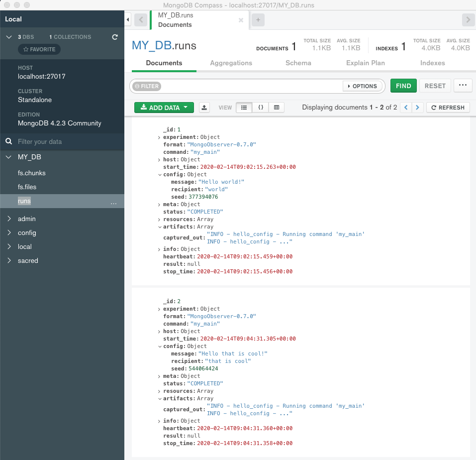476x460 pixels.
Task: Open the query bar's more options ellipsis menu
Action: tap(463, 85)
